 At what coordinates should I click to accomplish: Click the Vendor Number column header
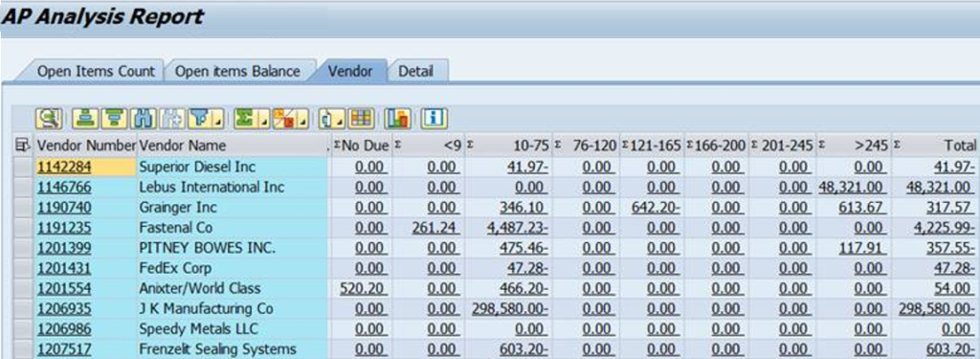[85, 146]
